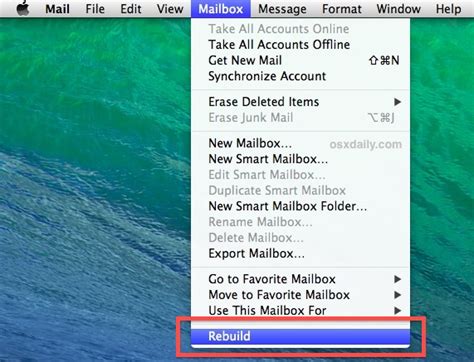474x362 pixels.
Task: Expand Go to Favorite Mailbox submenu
Action: [300, 279]
